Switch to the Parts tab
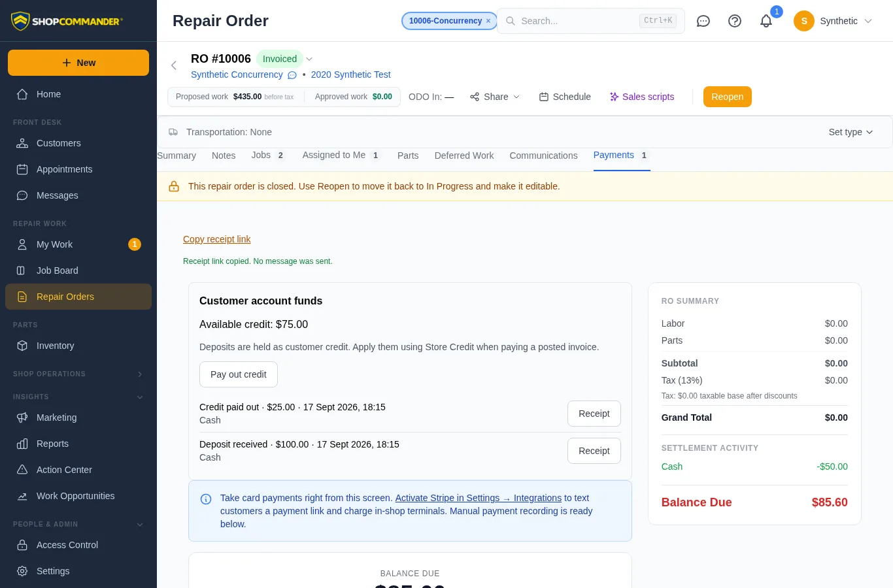893x588 pixels. (408, 155)
